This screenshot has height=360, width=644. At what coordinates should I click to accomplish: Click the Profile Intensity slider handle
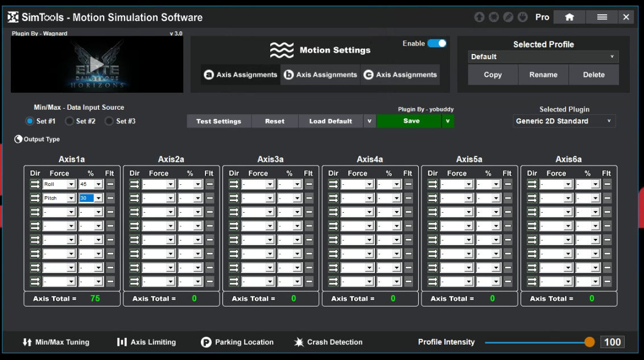pyautogui.click(x=589, y=342)
